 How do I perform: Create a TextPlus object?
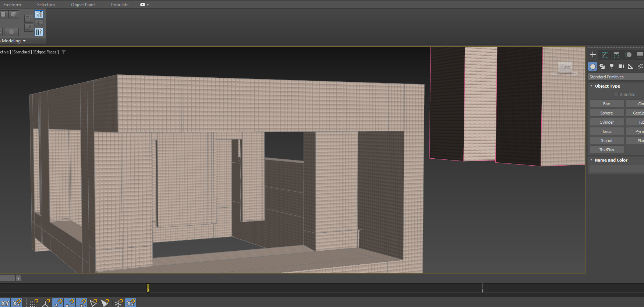[x=607, y=150]
